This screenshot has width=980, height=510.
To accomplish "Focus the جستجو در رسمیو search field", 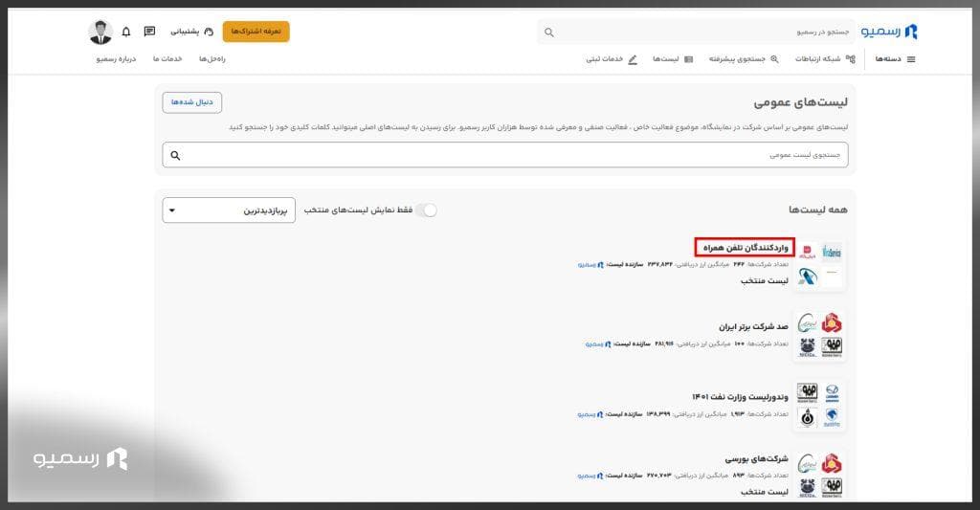I will pyautogui.click(x=697, y=32).
